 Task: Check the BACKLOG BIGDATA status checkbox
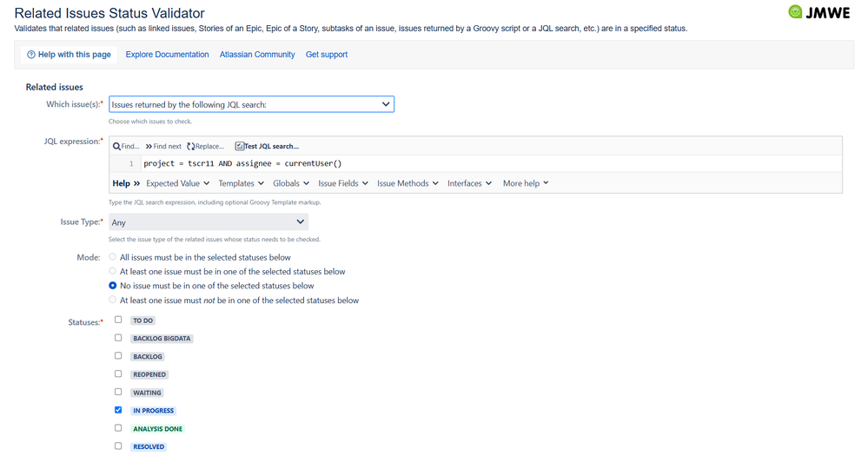click(118, 338)
